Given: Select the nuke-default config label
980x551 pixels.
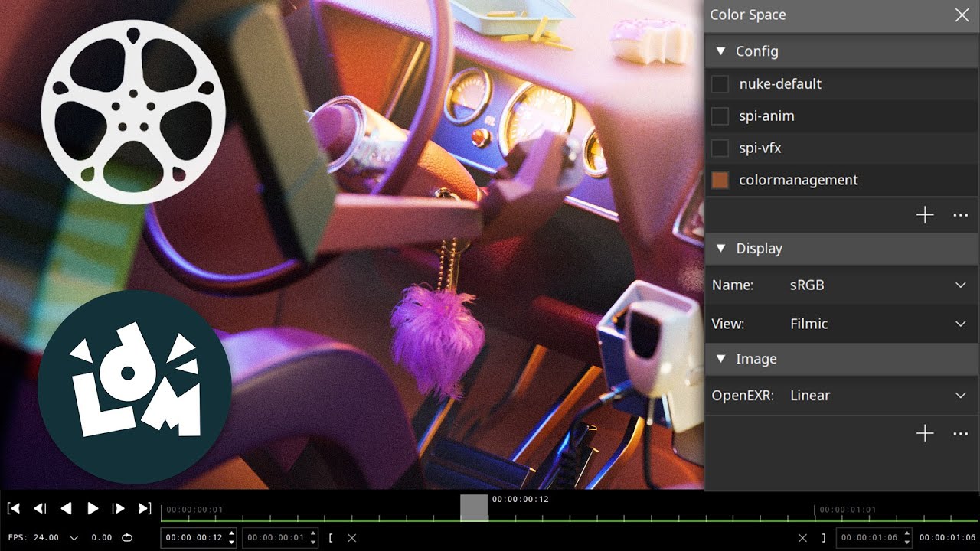Looking at the screenshot, I should 780,84.
